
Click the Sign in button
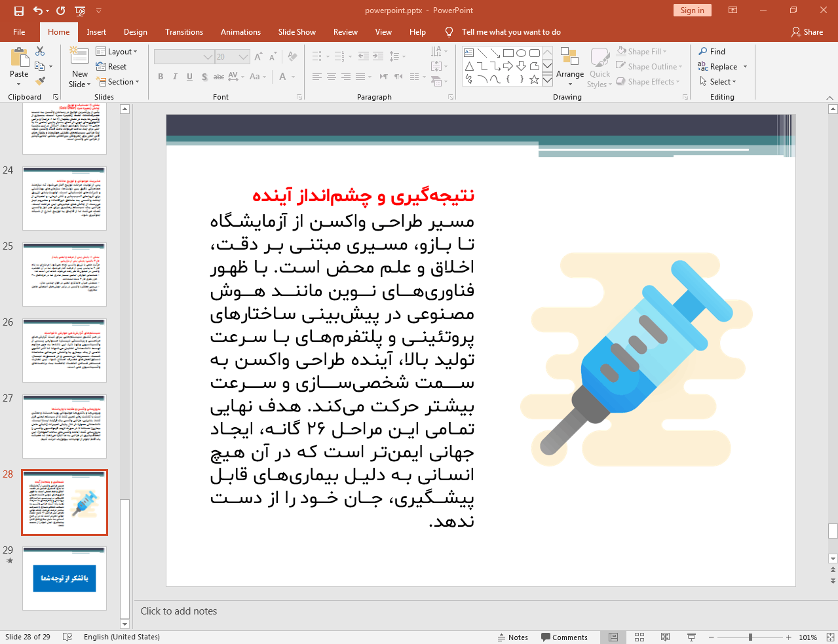coord(692,10)
